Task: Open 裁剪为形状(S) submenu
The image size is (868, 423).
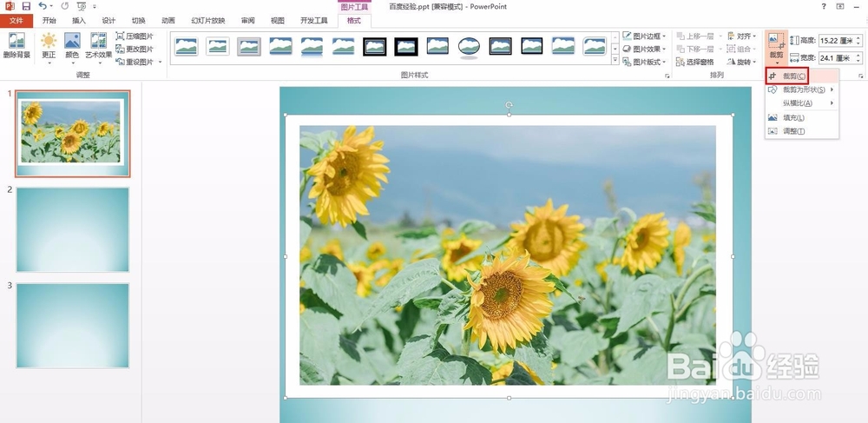Action: point(801,89)
